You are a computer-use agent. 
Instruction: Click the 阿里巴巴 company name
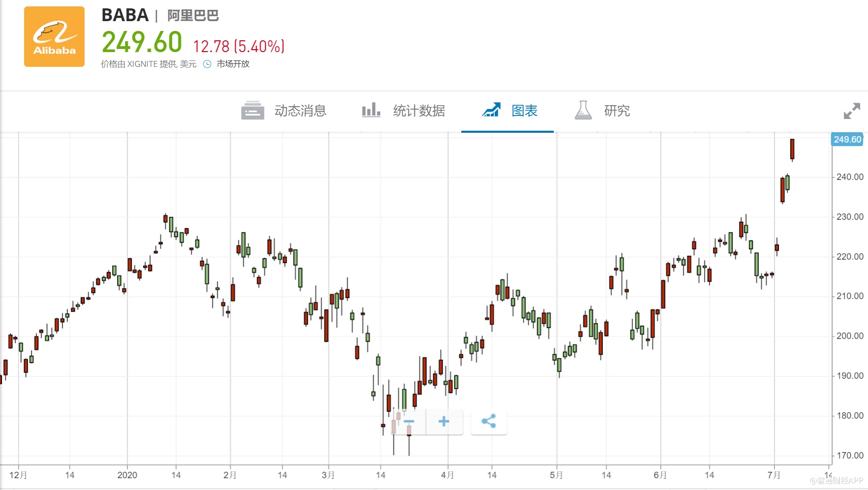193,16
